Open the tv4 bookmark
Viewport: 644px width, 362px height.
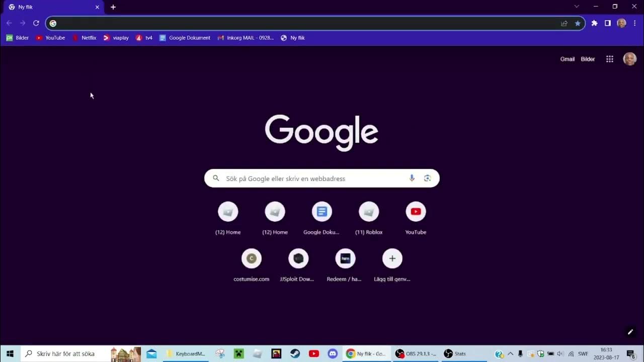click(144, 38)
